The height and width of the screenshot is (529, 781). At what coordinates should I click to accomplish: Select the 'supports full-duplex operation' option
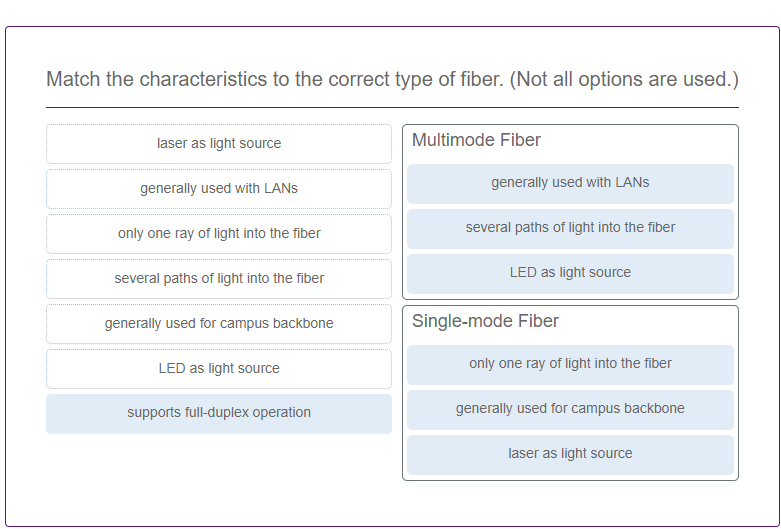219,413
